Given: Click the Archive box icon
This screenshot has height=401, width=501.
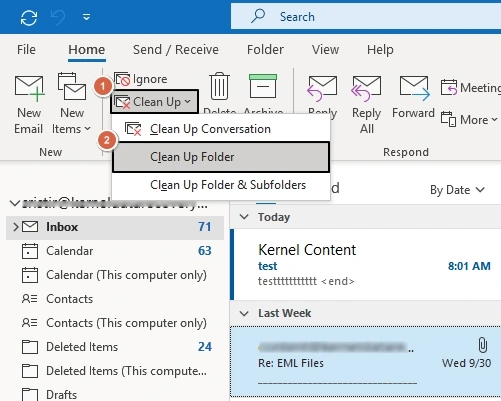Looking at the screenshot, I should [263, 86].
